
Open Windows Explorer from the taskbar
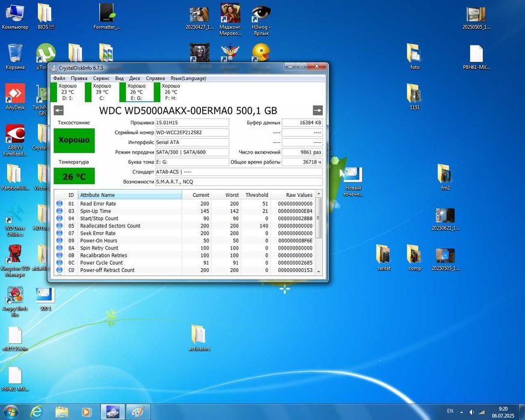tap(62, 412)
